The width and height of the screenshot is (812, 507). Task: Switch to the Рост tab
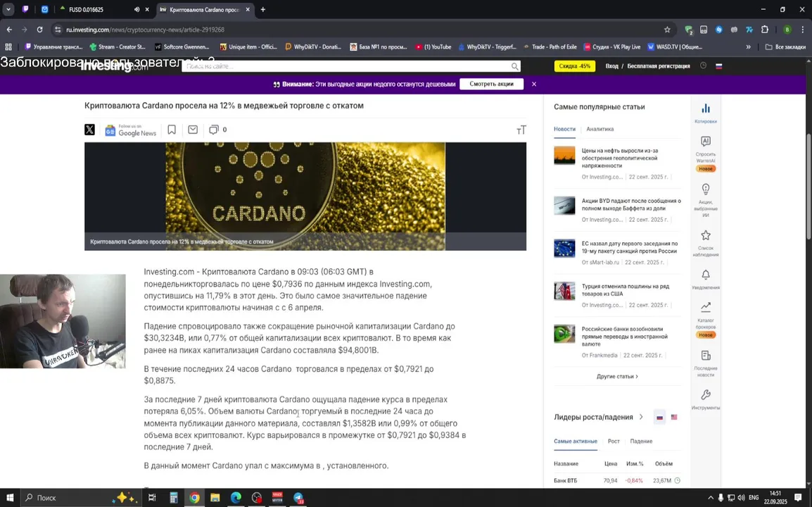tap(613, 442)
